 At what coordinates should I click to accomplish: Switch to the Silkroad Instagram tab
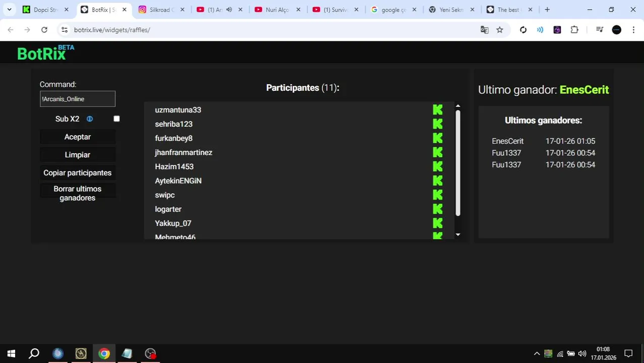click(161, 10)
